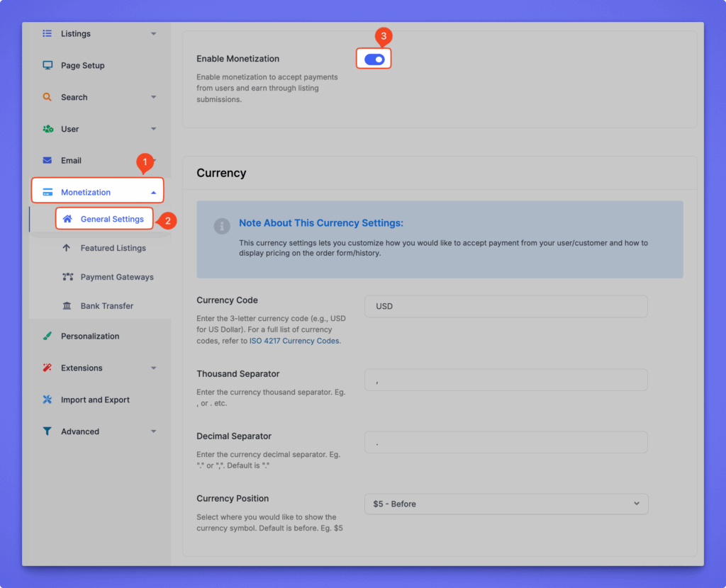Image resolution: width=726 pixels, height=588 pixels.
Task: Expand the Extensions menu chevron
Action: click(x=154, y=368)
